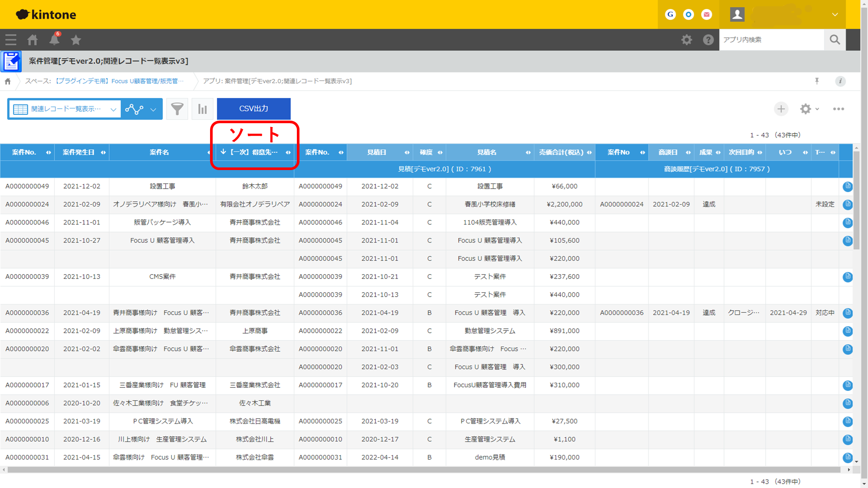This screenshot has width=868, height=488.
Task: Click the アプリ内検索 search field
Action: coord(772,39)
